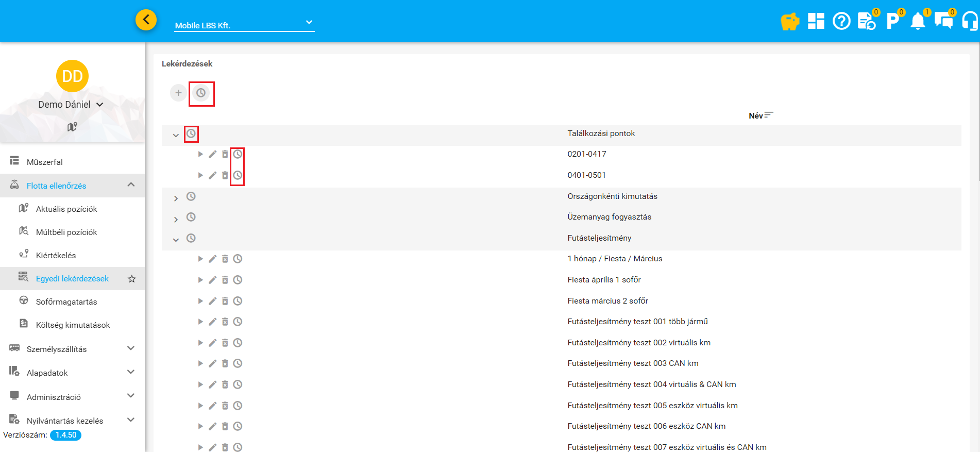
Task: Toggle favorite star on Egyedi lekérdezések
Action: click(132, 279)
